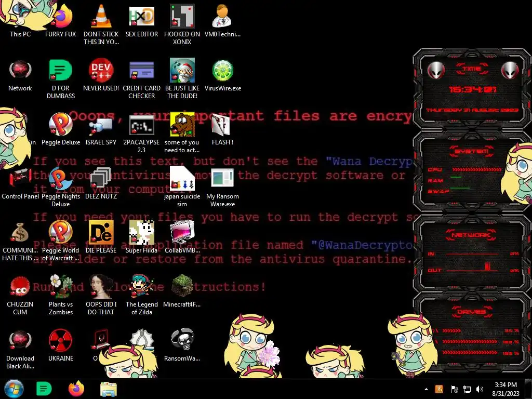
Task: Select the DIE PLEASE shortcut
Action: [101, 237]
